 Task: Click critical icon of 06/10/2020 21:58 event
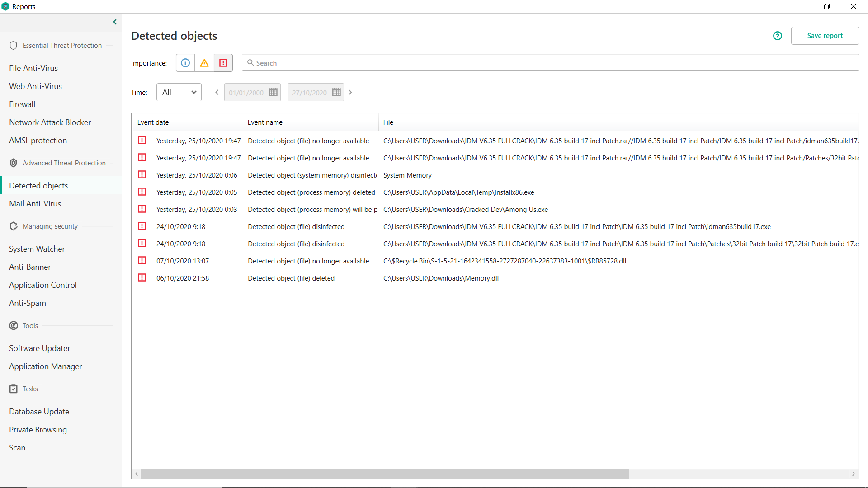142,278
